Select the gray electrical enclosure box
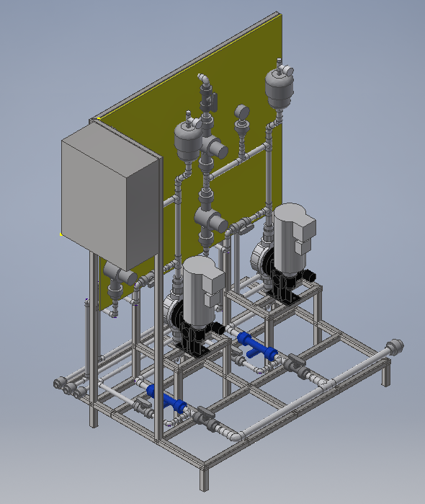This screenshot has height=504, width=425. (111, 197)
